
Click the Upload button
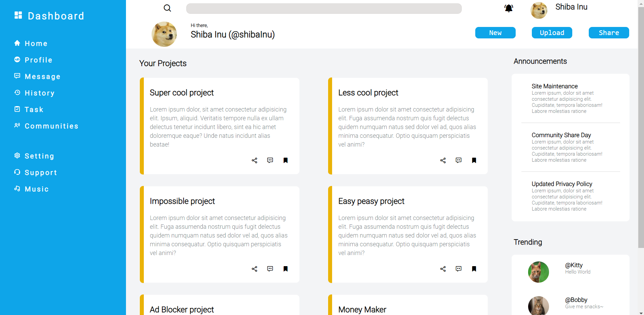click(x=551, y=33)
